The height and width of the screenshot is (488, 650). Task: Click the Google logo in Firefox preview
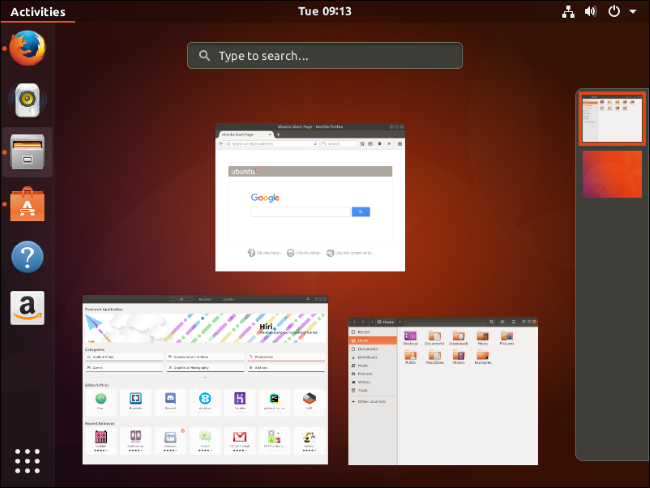(265, 198)
